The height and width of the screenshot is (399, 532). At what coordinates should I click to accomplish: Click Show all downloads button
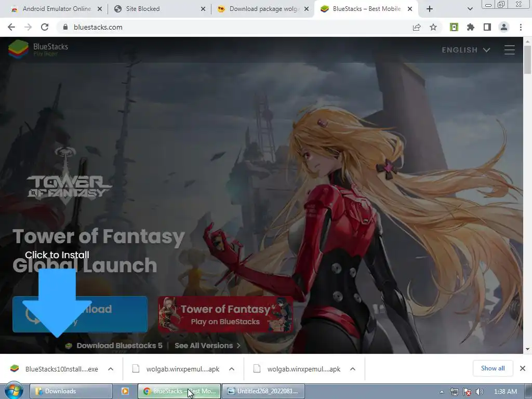493,368
